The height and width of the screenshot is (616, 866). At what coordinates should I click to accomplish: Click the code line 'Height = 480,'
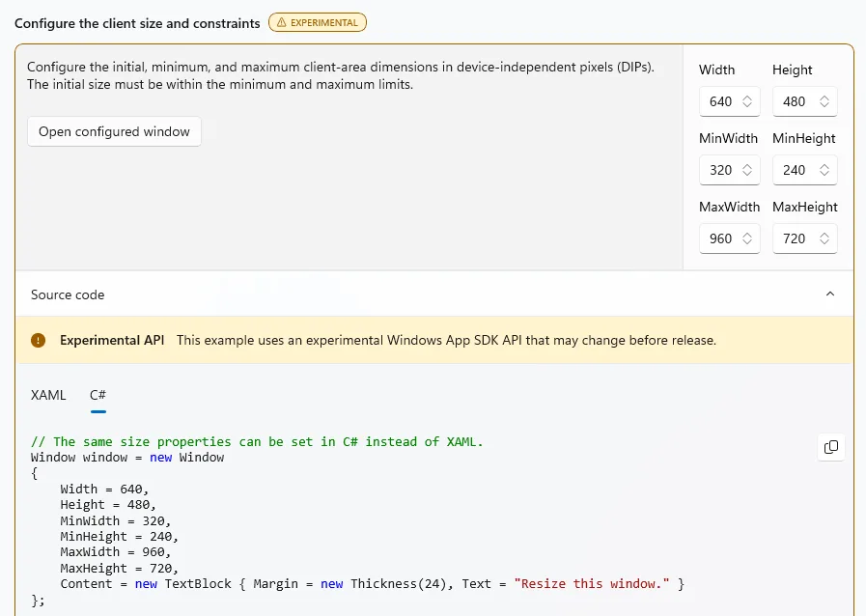108,504
